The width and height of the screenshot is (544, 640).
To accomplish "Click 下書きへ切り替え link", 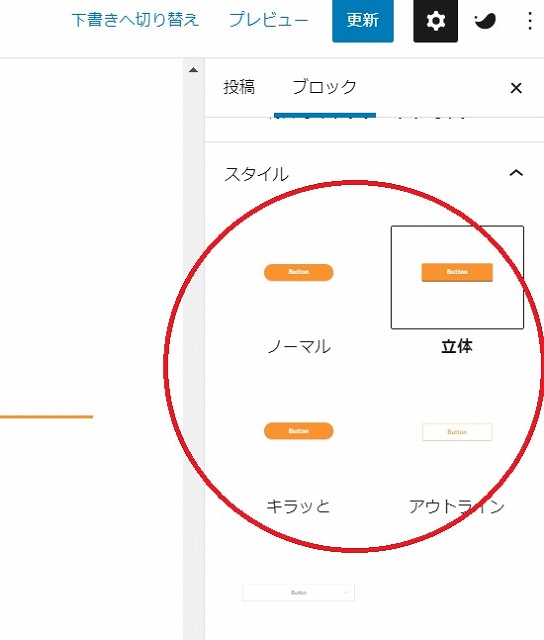I will 135,20.
